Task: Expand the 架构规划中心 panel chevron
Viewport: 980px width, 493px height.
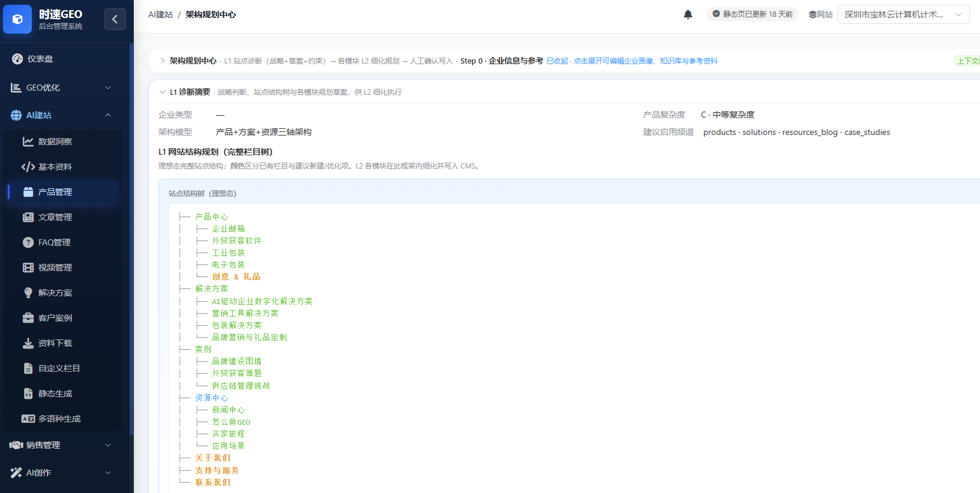Action: click(x=163, y=61)
